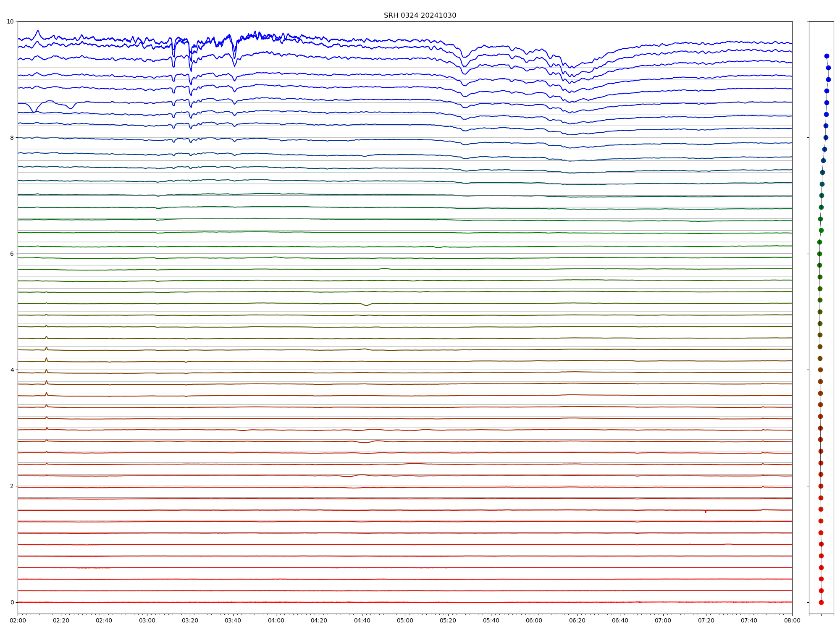
Task: Click the y-axis tick label 0
Action: [x=12, y=602]
